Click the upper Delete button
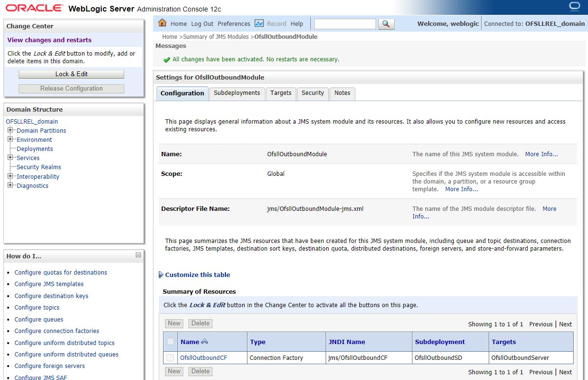 [200, 323]
